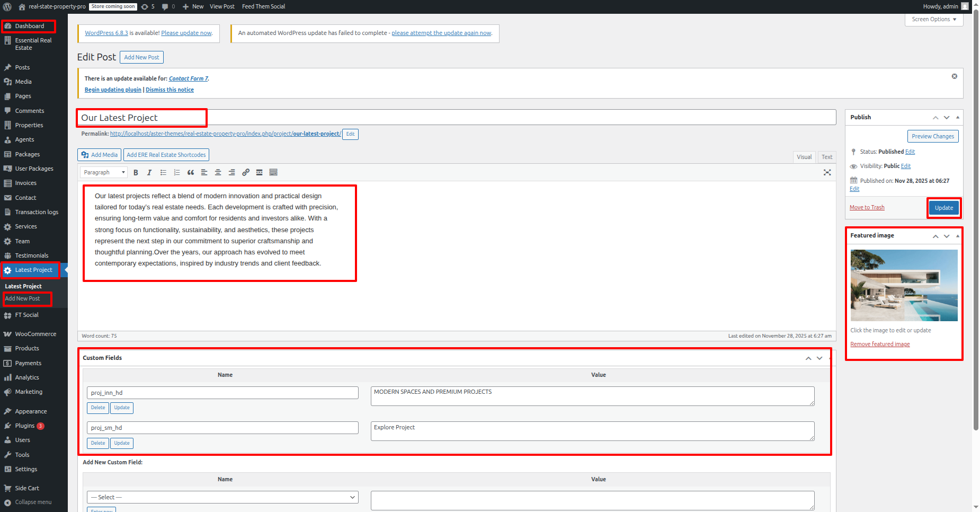The width and height of the screenshot is (980, 512).
Task: Switch to the Text editor tab
Action: [x=826, y=157]
